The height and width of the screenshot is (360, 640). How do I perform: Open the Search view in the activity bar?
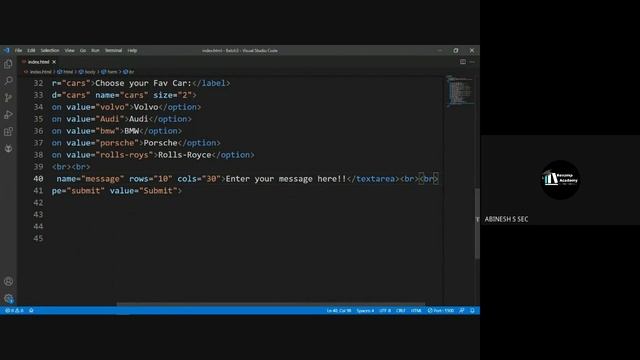pyautogui.click(x=8, y=81)
